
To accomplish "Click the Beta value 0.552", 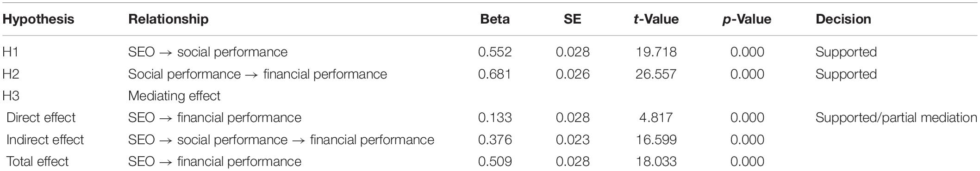I will (495, 52).
